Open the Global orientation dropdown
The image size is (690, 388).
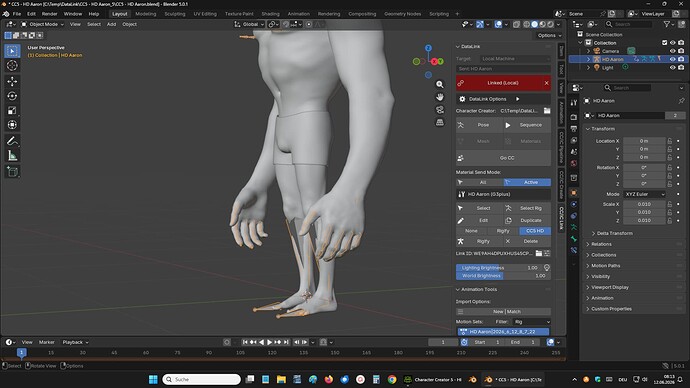click(x=249, y=24)
